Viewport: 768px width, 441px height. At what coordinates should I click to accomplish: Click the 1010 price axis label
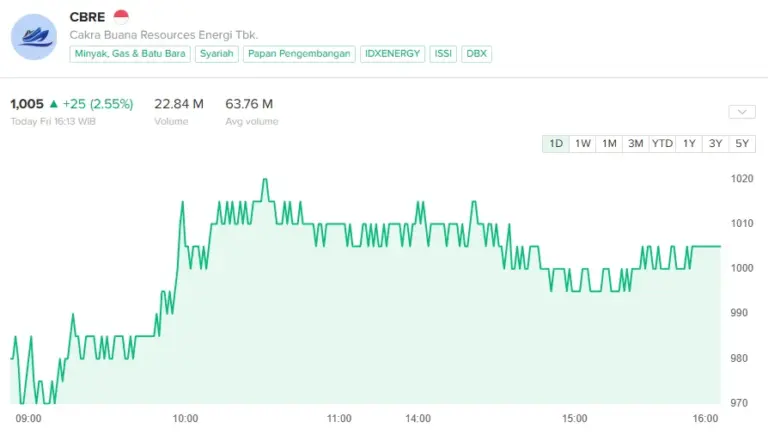[742, 223]
